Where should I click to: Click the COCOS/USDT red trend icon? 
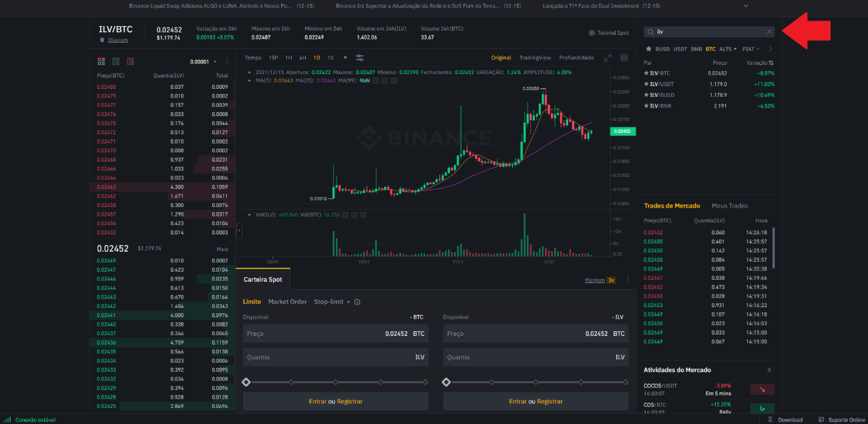coord(762,389)
